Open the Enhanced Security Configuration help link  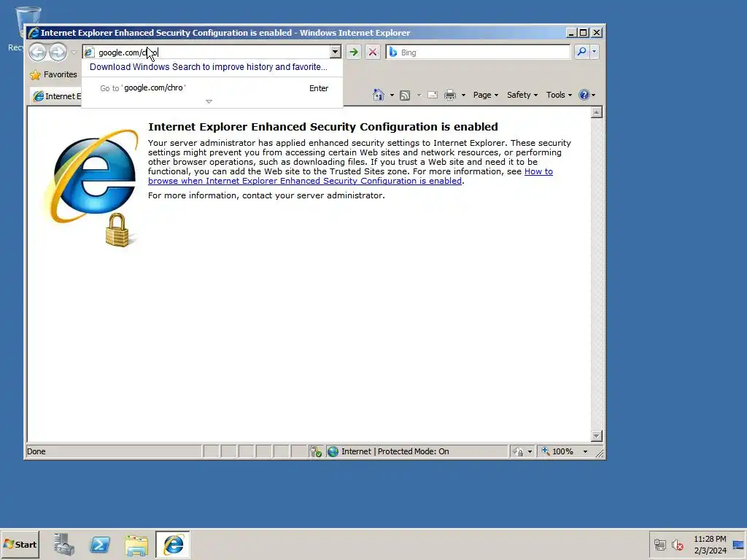coord(350,176)
